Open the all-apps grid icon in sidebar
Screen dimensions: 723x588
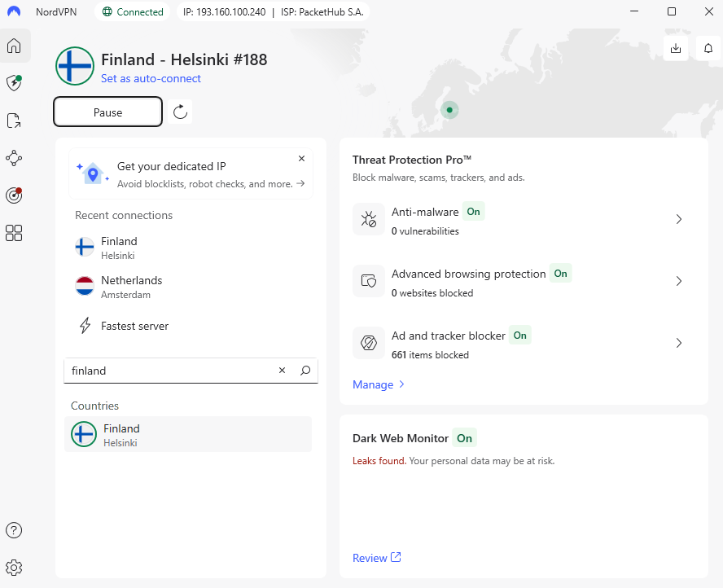(15, 233)
